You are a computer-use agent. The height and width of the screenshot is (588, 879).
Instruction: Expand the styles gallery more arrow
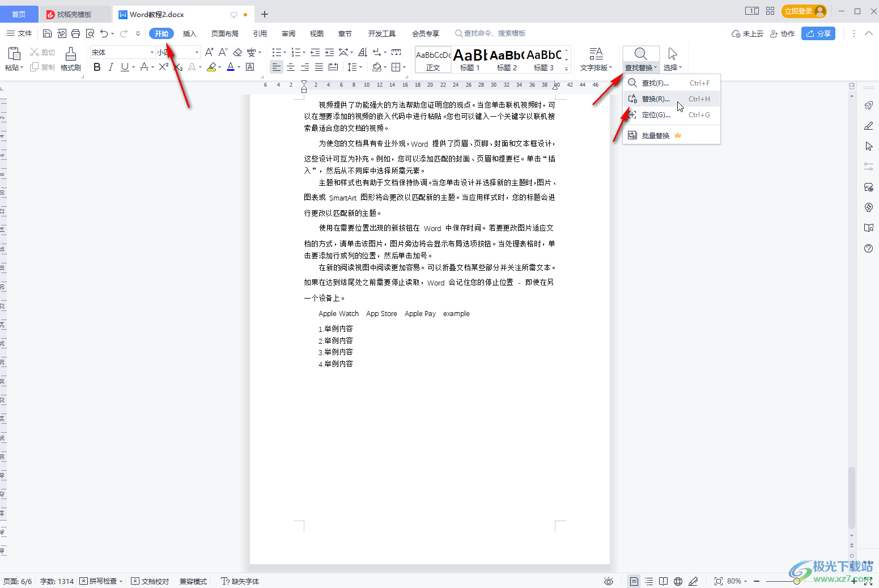point(566,69)
